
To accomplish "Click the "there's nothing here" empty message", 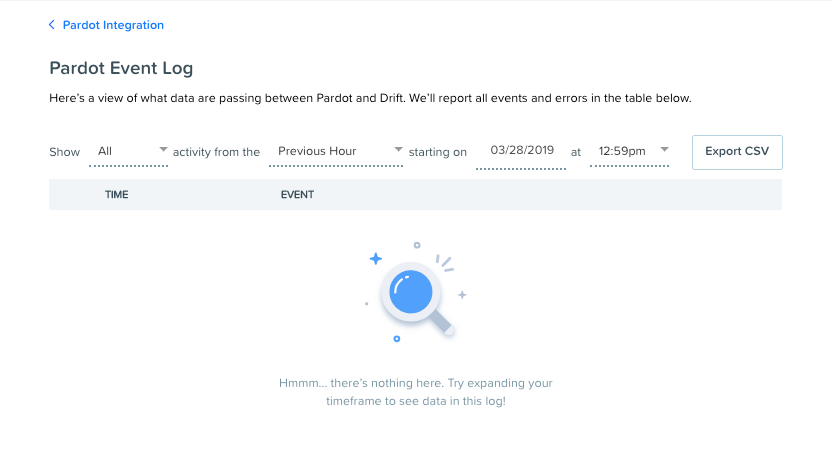I will tap(416, 392).
